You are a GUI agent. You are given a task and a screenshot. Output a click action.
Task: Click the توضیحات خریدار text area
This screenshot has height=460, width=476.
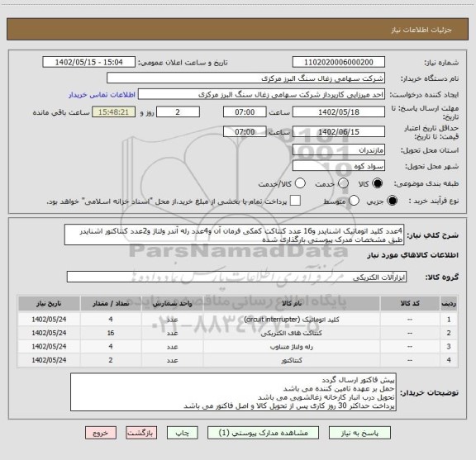coord(233,392)
